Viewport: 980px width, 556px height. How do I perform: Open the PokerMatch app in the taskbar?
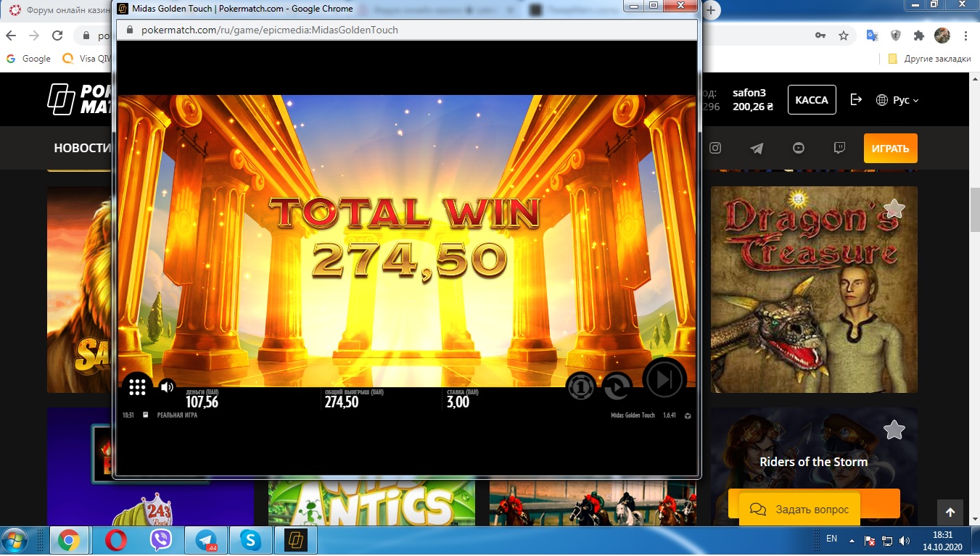coord(296,541)
